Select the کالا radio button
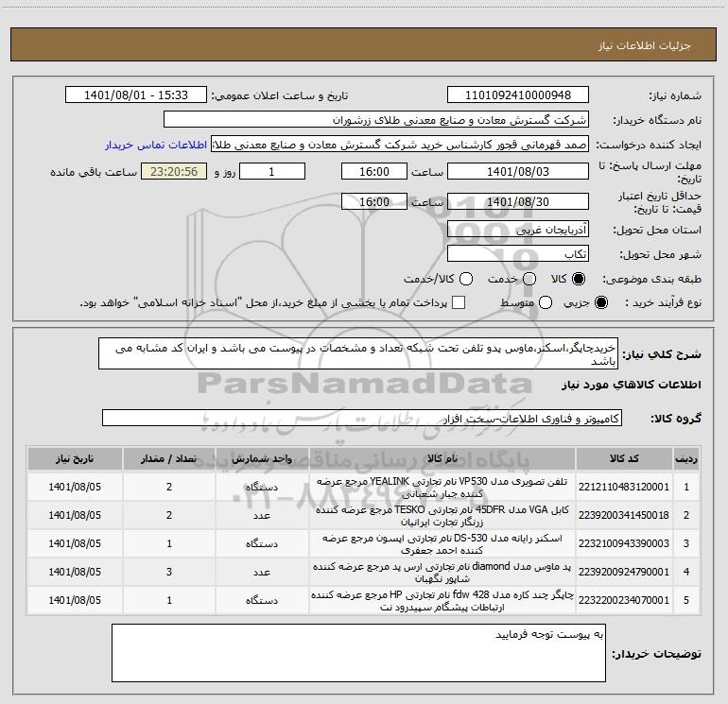This screenshot has height=704, width=728. 579,279
